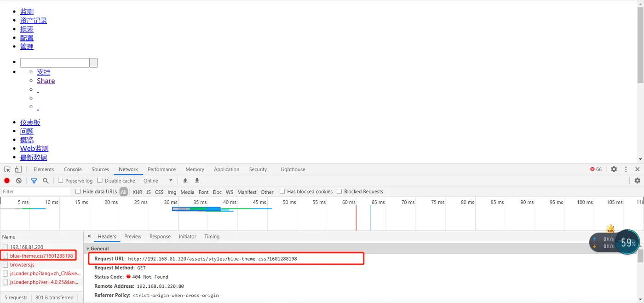Open the 资产记录 link
Screen dimensions: 644x303
click(x=34, y=20)
